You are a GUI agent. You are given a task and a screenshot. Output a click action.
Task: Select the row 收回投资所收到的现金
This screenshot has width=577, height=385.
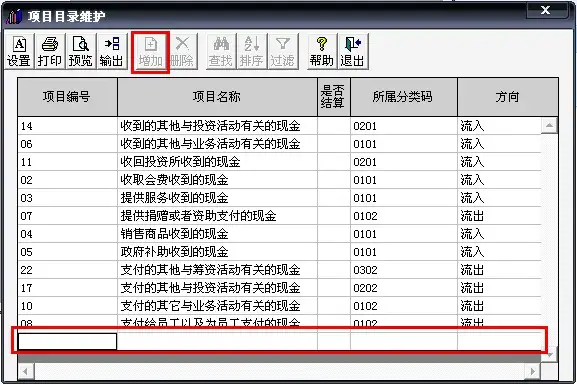[279, 162]
